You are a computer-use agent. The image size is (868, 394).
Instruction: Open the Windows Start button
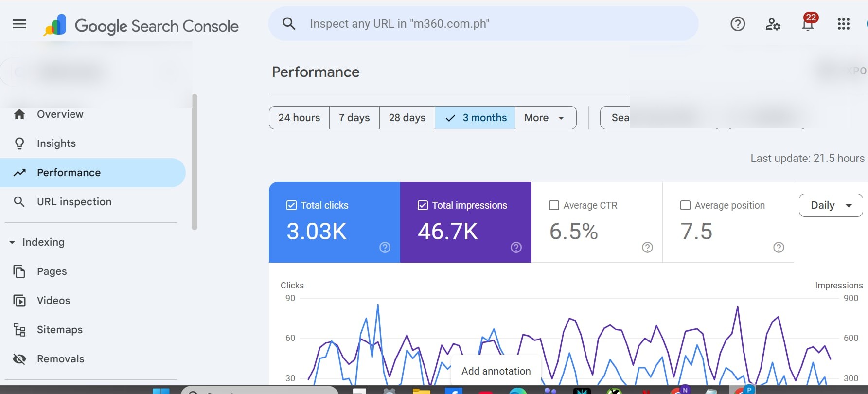(161, 391)
